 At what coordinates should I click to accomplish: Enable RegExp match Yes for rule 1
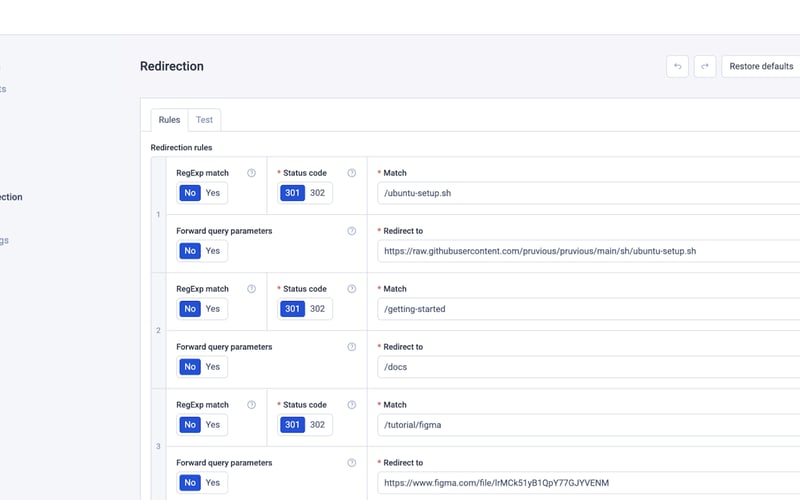point(213,193)
